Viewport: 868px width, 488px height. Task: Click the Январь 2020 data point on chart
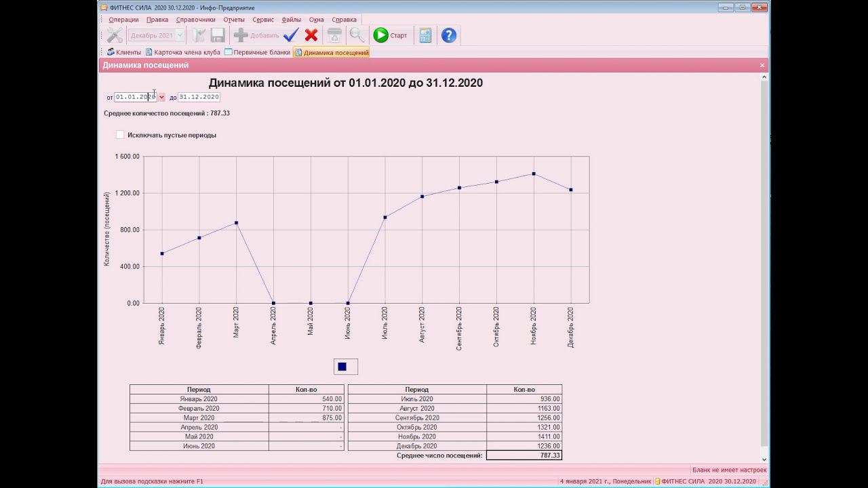click(x=161, y=253)
